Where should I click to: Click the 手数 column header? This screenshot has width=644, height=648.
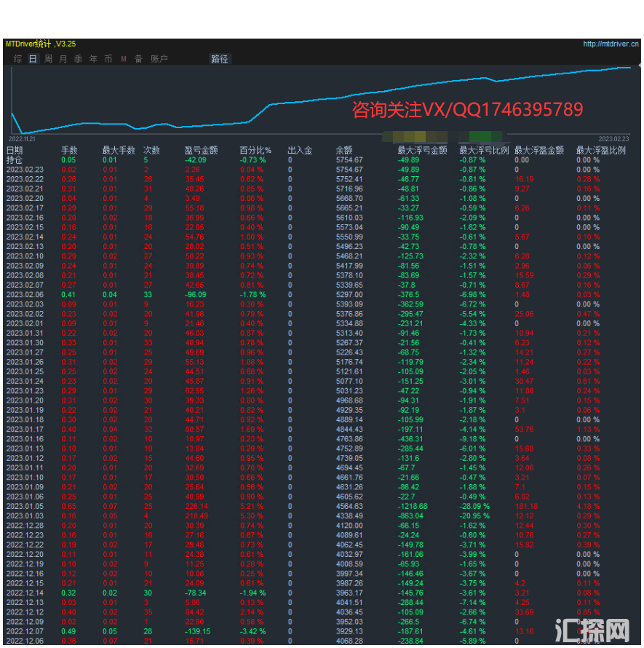(69, 151)
